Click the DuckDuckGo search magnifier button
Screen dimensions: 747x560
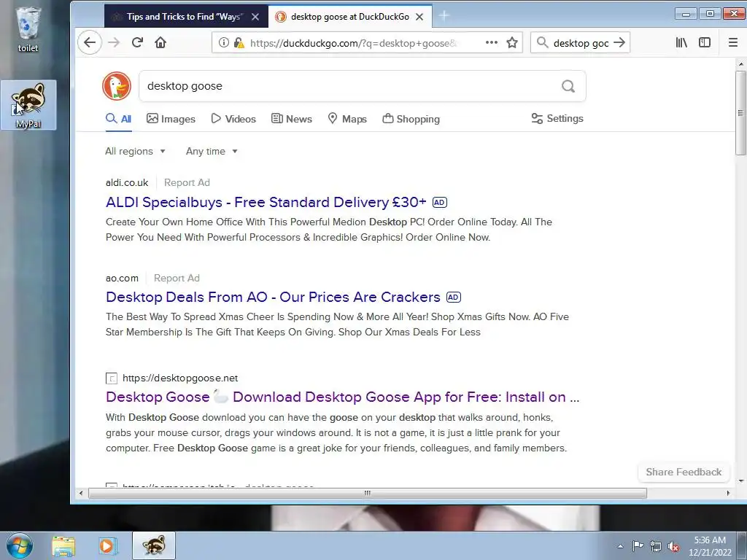click(568, 86)
